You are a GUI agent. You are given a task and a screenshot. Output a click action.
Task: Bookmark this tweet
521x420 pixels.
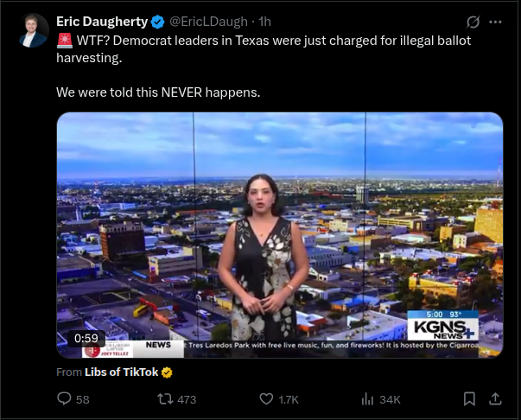click(x=469, y=398)
